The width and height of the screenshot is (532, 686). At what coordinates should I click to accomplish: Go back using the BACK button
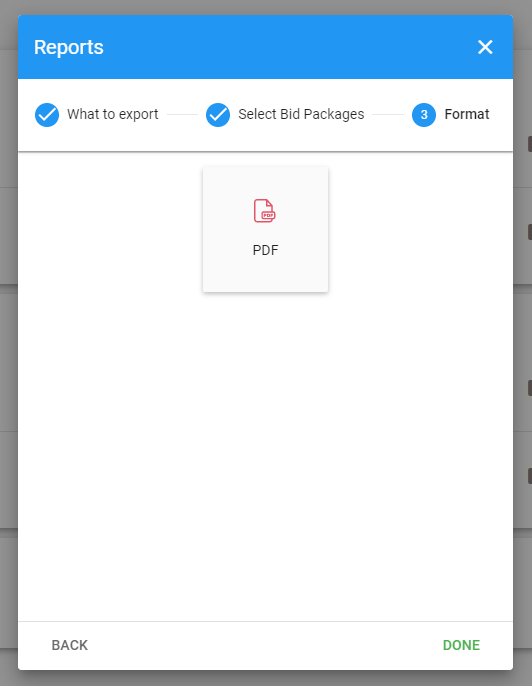[x=70, y=645]
